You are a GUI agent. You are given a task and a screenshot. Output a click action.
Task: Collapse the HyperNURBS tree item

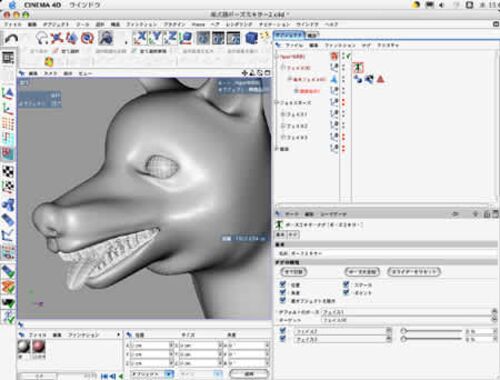pos(277,57)
